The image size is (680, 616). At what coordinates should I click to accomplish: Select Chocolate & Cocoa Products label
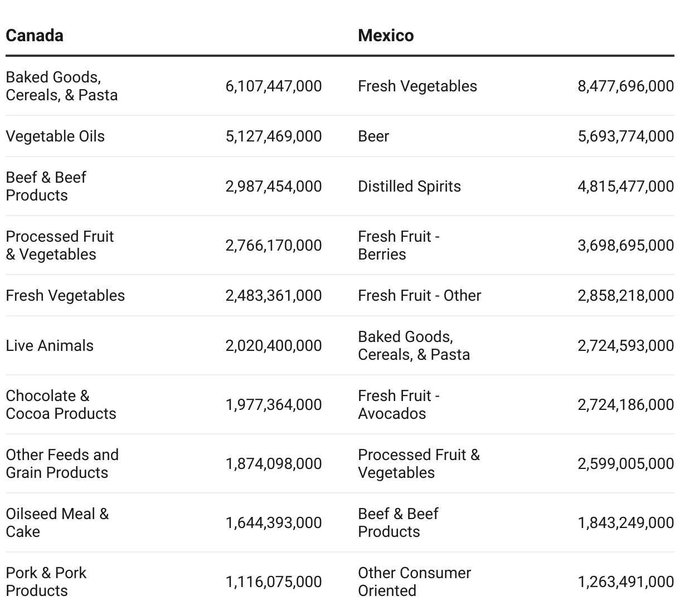pos(61,404)
